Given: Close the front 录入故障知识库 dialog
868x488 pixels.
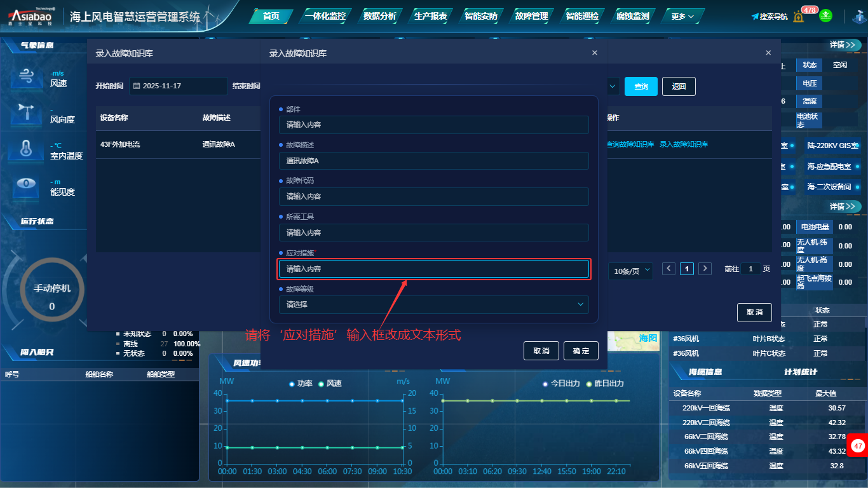Looking at the screenshot, I should pos(595,53).
